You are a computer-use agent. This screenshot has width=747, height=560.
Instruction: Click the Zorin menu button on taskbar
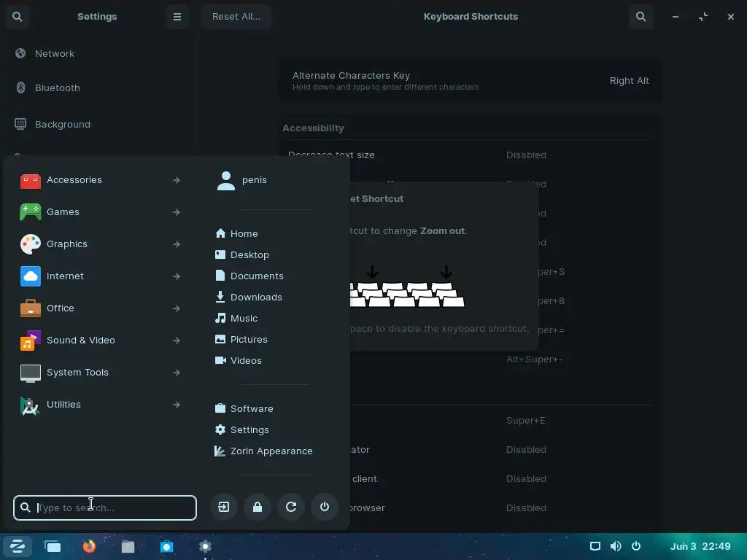[18, 546]
